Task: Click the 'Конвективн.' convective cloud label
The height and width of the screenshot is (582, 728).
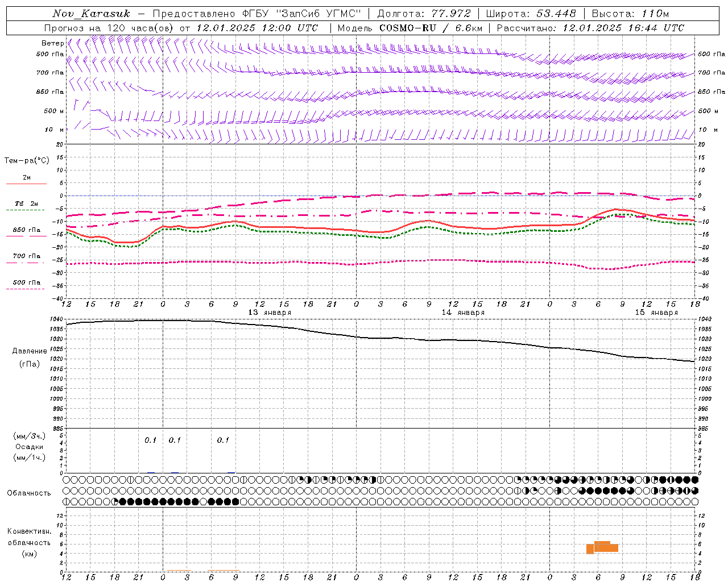Action: (30, 531)
